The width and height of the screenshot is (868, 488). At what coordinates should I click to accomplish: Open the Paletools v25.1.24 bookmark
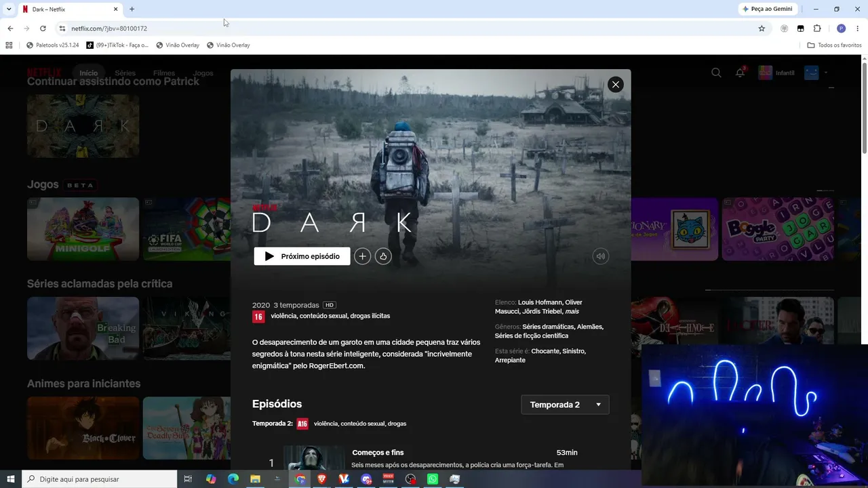(53, 45)
